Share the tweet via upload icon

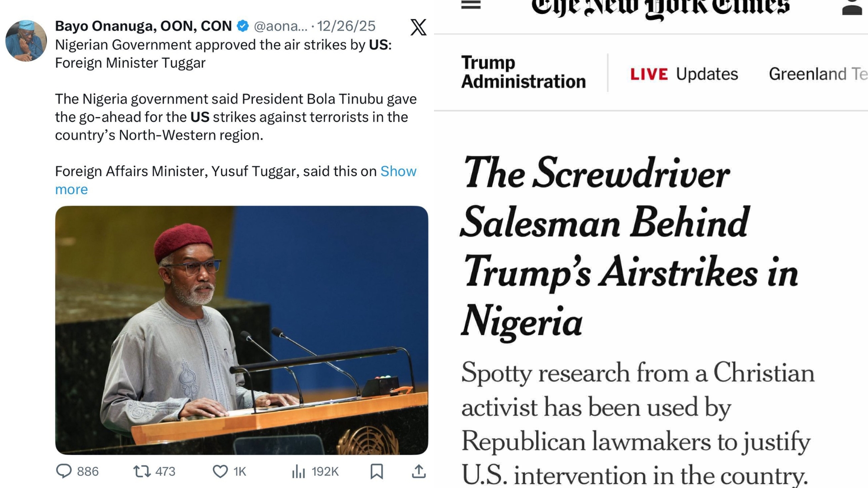coord(419,471)
